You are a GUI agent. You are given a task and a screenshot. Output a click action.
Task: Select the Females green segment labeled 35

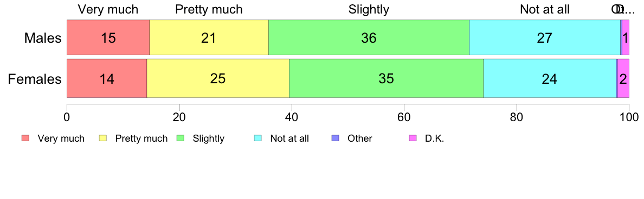(x=387, y=78)
